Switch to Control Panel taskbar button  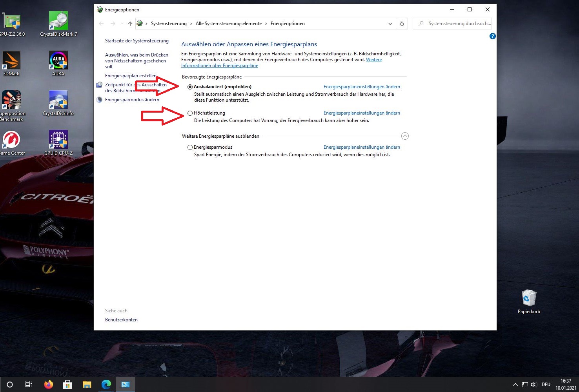[x=126, y=385]
